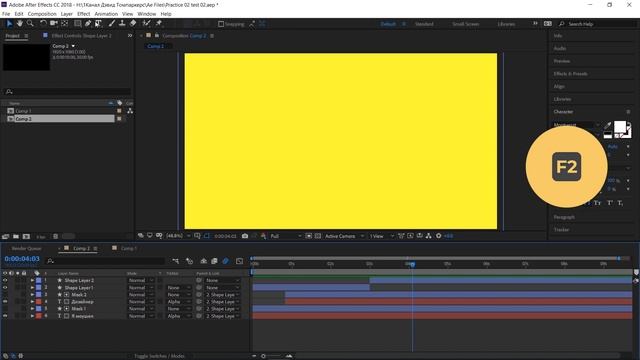
Task: Open the 1 View layout dropdown
Action: click(382, 236)
